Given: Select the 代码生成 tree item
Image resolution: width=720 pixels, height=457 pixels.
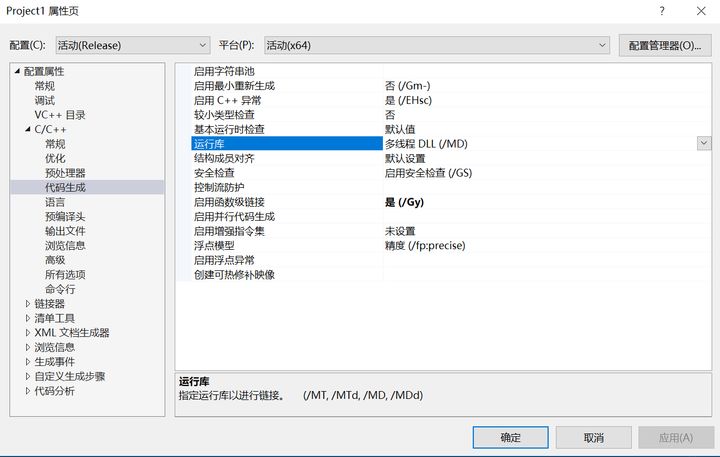Looking at the screenshot, I should [65, 187].
